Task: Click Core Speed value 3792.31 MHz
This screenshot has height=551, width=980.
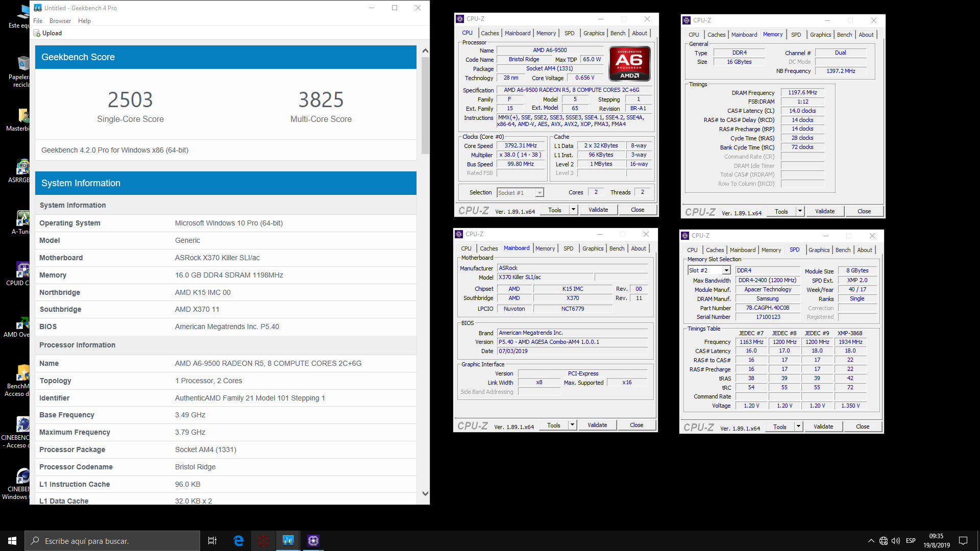Action: pyautogui.click(x=521, y=146)
